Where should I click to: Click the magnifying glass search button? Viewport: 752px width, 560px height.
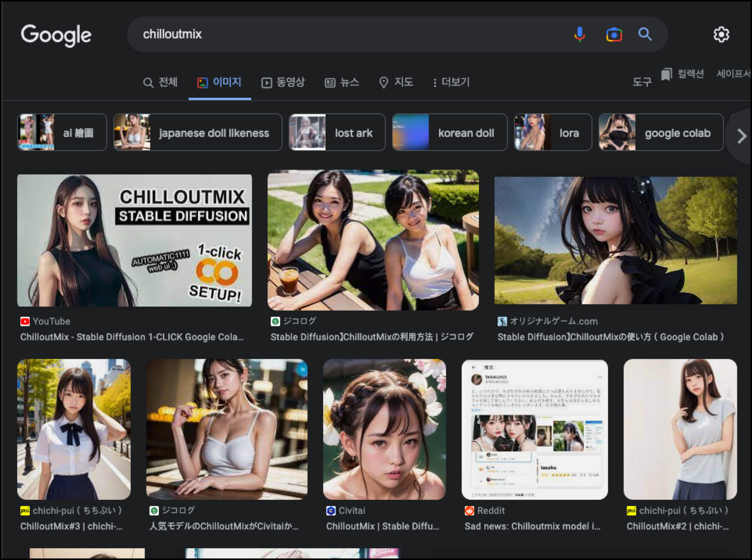tap(645, 34)
